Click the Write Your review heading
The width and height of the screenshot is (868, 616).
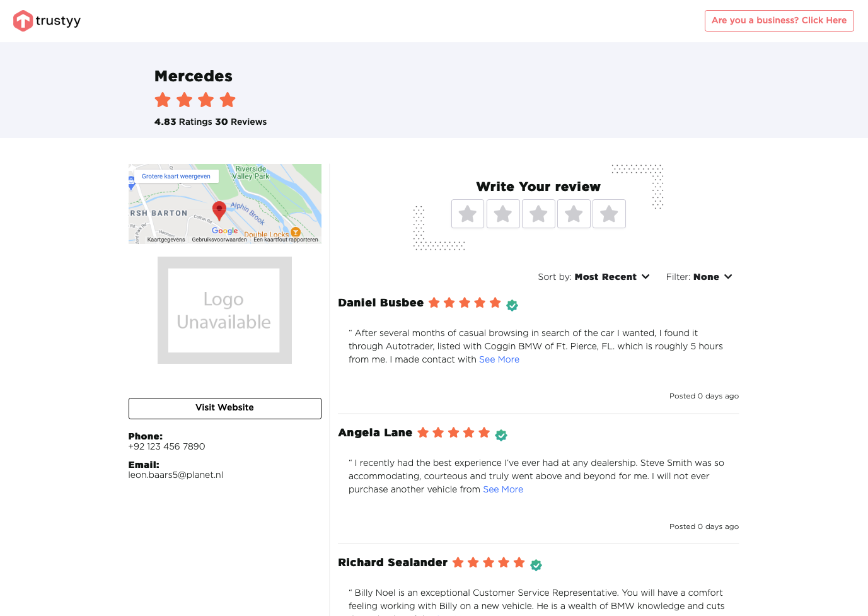point(538,187)
